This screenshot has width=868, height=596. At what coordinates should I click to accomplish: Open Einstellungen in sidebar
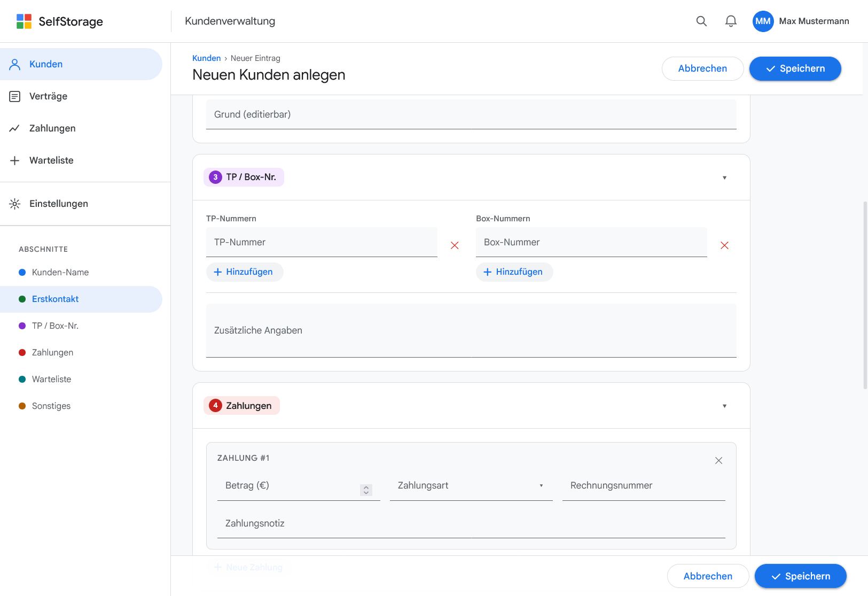(x=81, y=204)
